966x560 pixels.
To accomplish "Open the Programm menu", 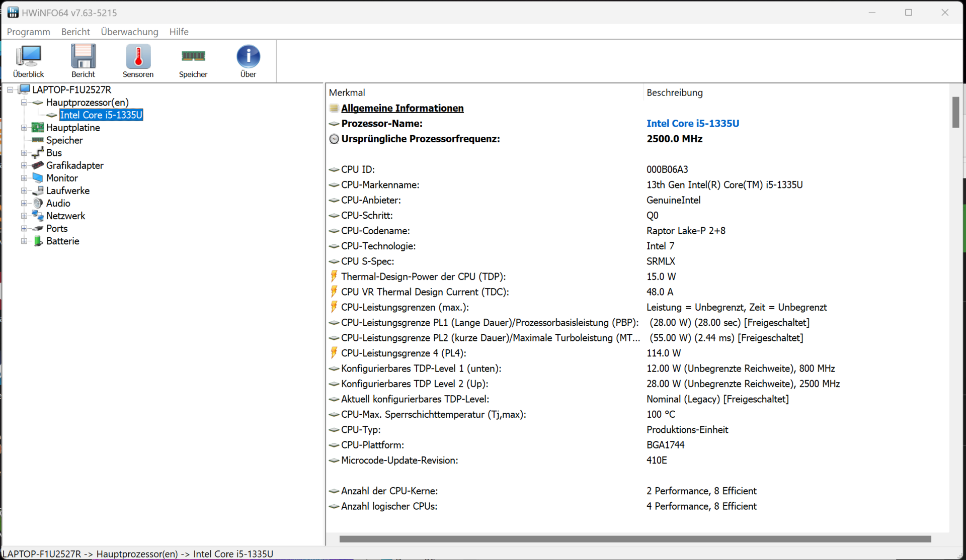I will click(28, 32).
